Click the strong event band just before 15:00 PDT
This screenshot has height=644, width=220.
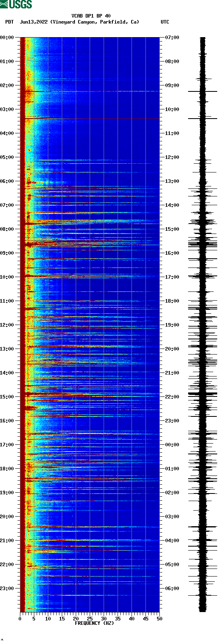coord(90,394)
